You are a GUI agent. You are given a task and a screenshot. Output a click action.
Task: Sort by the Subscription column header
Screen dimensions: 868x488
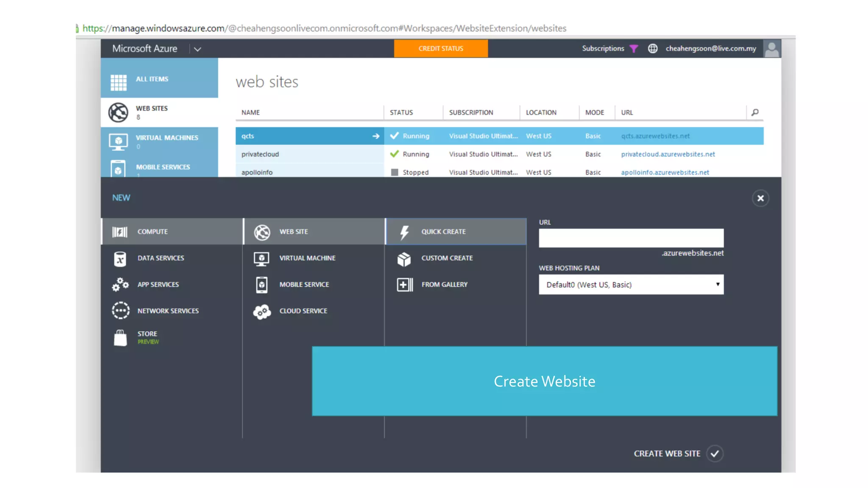pyautogui.click(x=471, y=112)
